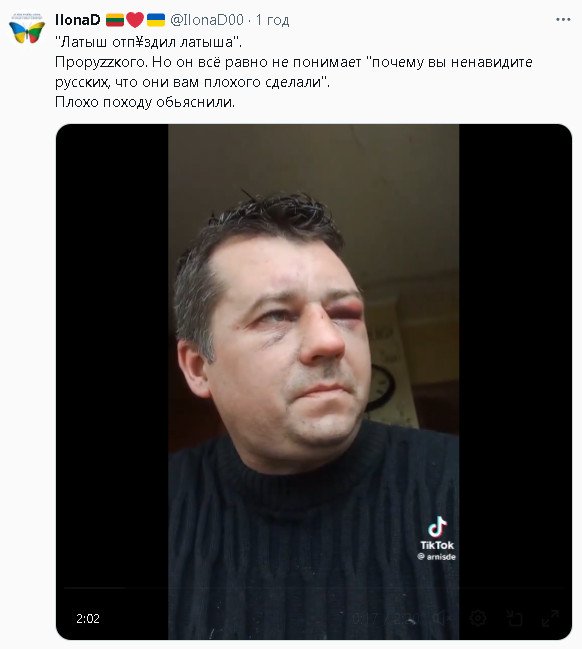The height and width of the screenshot is (649, 582).
Task: Click the Ukrainian flag emoji in name
Action: [156, 19]
